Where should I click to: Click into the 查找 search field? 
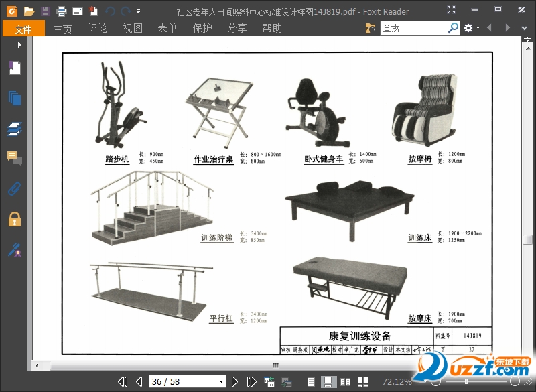point(413,28)
